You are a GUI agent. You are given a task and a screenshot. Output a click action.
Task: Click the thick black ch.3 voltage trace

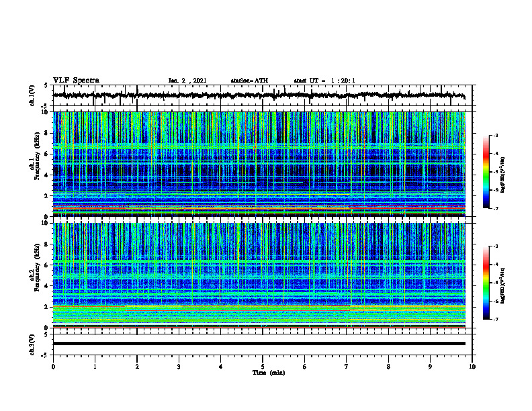tap(259, 344)
